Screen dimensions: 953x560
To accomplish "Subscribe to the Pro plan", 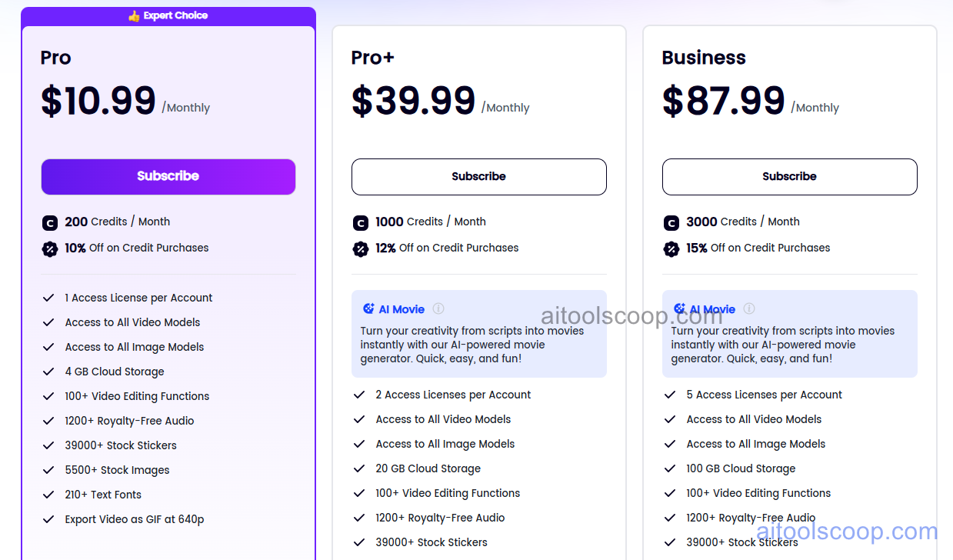I will [x=168, y=176].
